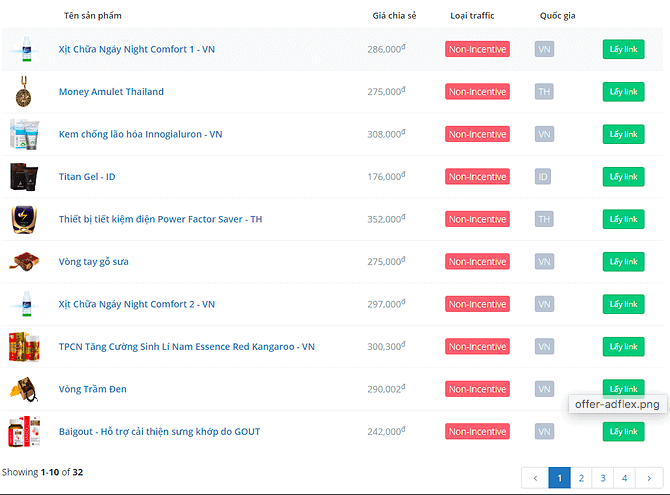Image resolution: width=670 pixels, height=495 pixels.
Task: Click Lấy link for Night Comfort 1
Action: pyautogui.click(x=623, y=49)
